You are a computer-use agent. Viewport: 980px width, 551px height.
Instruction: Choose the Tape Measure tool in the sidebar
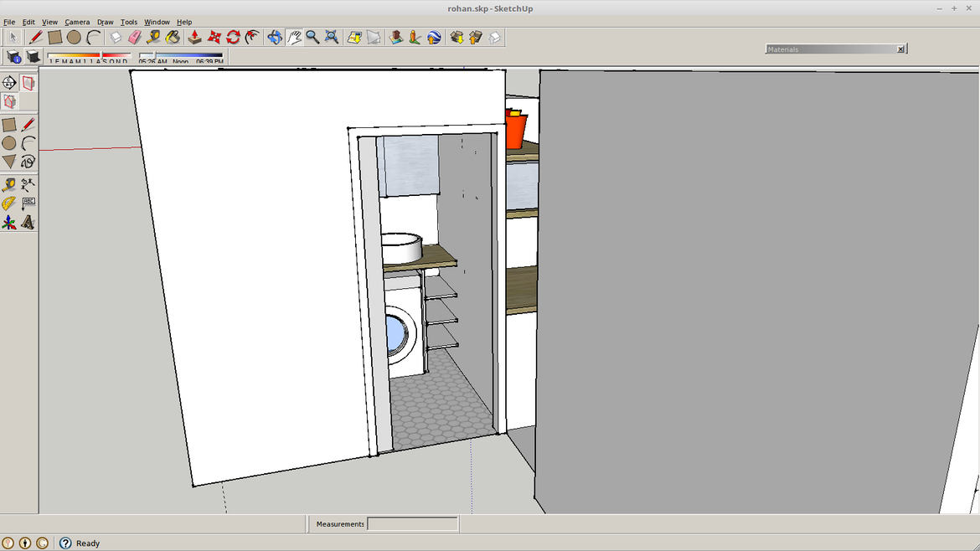(10, 184)
